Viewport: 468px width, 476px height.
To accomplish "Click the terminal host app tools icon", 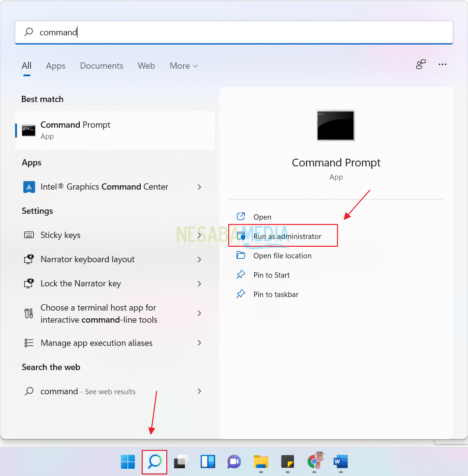I will tap(29, 313).
